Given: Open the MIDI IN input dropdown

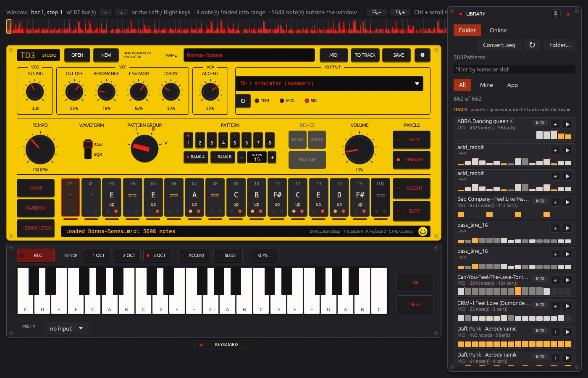Looking at the screenshot, I should (x=66, y=328).
